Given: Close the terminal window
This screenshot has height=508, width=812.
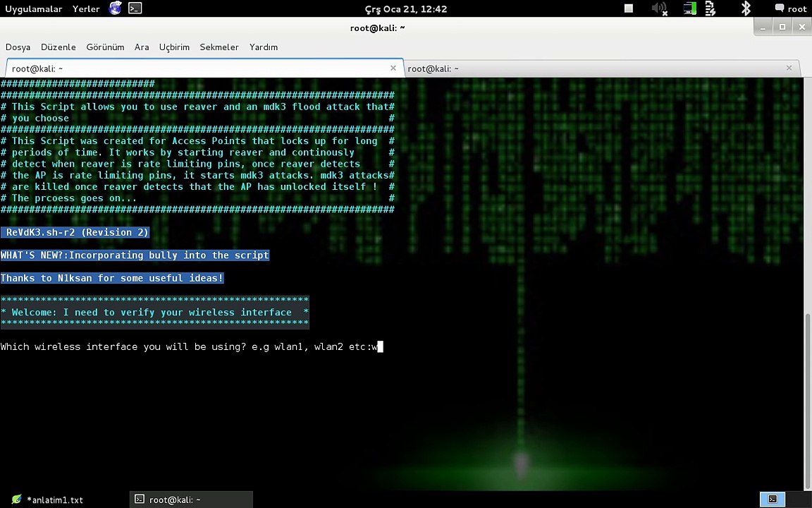Looking at the screenshot, I should tap(801, 27).
